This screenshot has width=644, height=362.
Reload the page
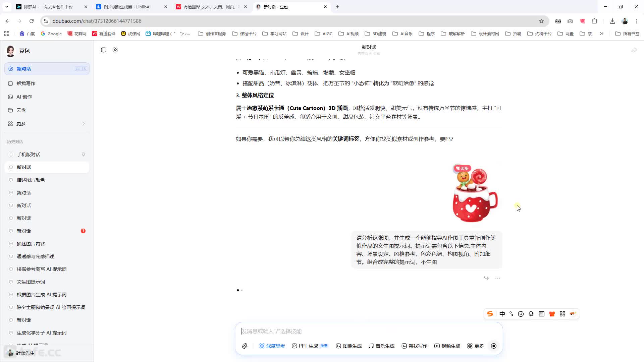[x=32, y=21]
